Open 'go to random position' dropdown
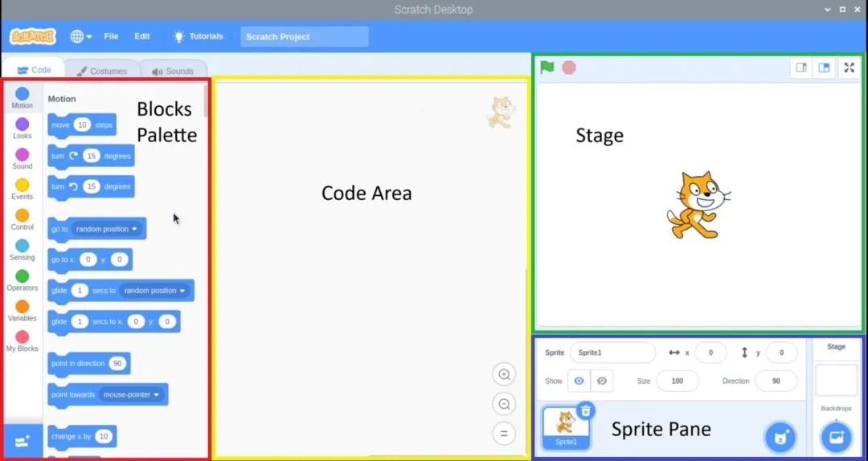Screen dimensions: 868x461 coord(107,229)
